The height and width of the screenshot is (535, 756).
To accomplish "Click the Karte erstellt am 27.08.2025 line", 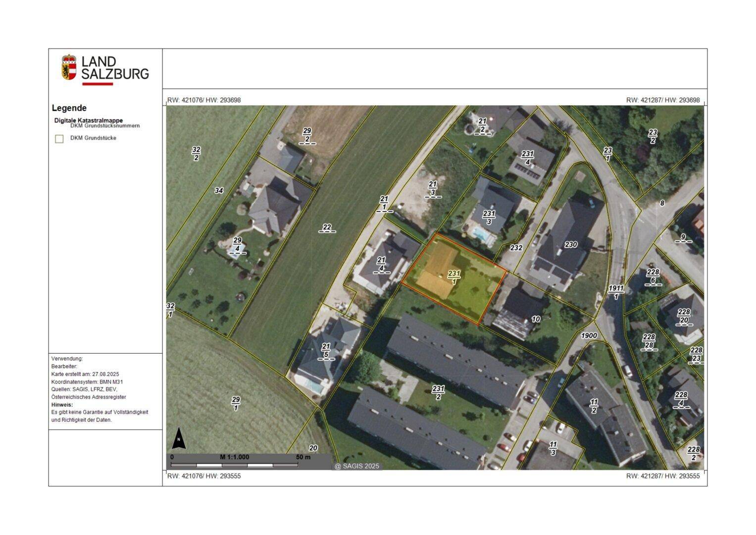I will pyautogui.click(x=85, y=374).
